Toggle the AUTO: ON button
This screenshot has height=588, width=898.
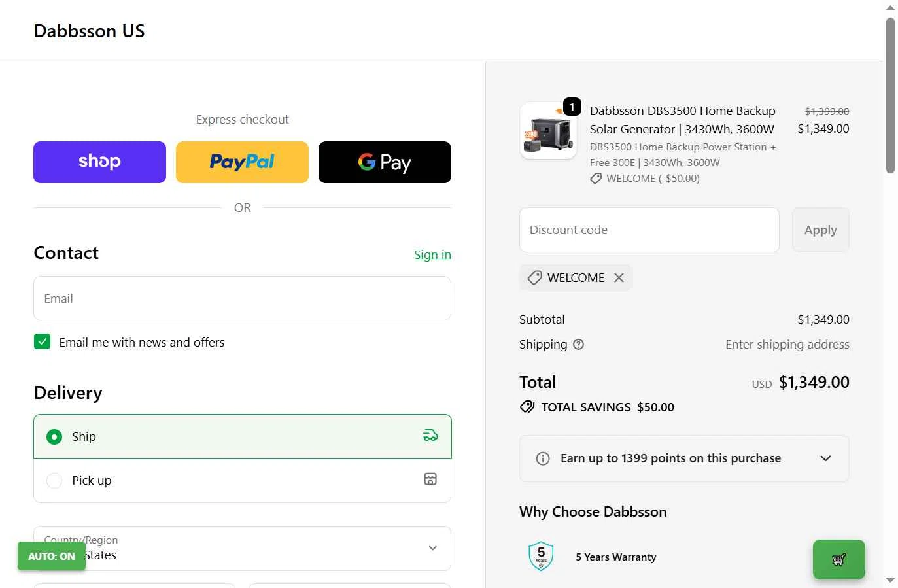[52, 556]
